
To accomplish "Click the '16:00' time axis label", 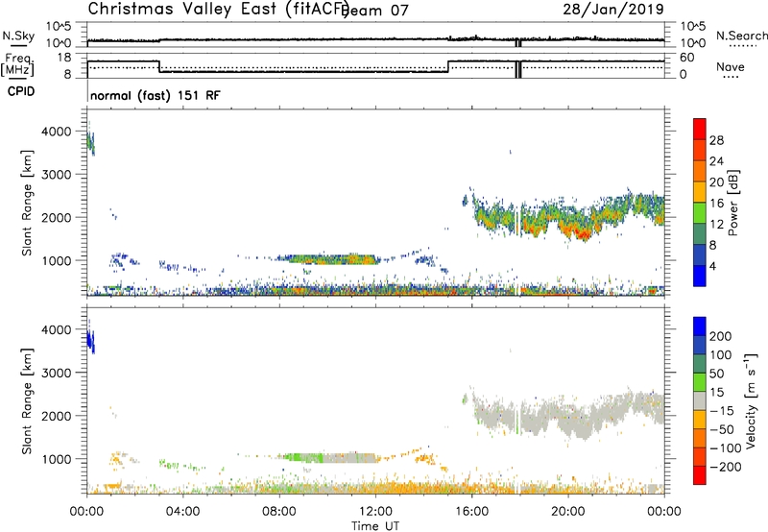I will click(471, 512).
